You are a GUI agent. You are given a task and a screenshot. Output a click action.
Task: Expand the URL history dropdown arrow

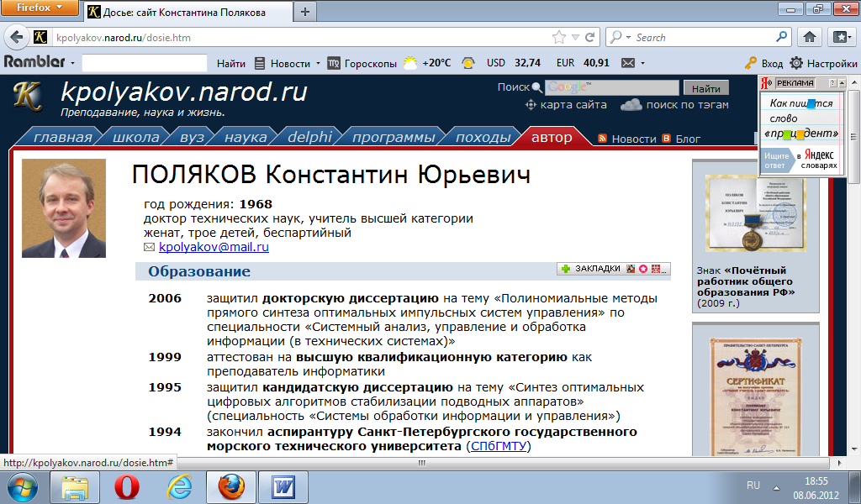tap(575, 37)
